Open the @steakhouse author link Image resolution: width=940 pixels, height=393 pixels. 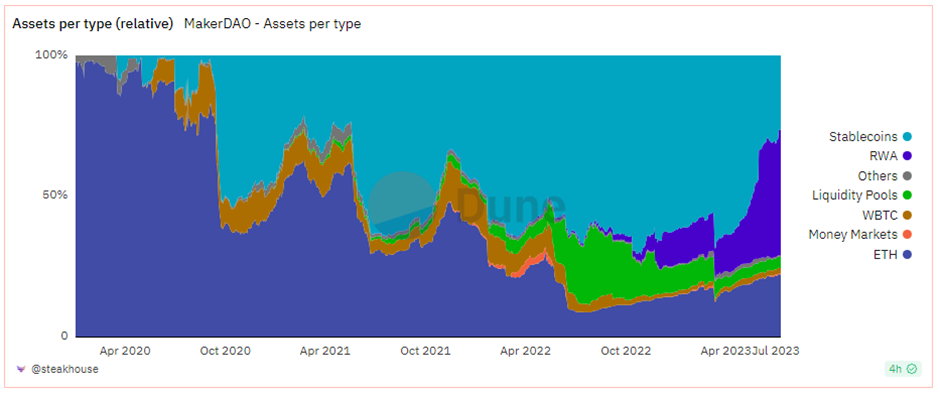point(65,369)
